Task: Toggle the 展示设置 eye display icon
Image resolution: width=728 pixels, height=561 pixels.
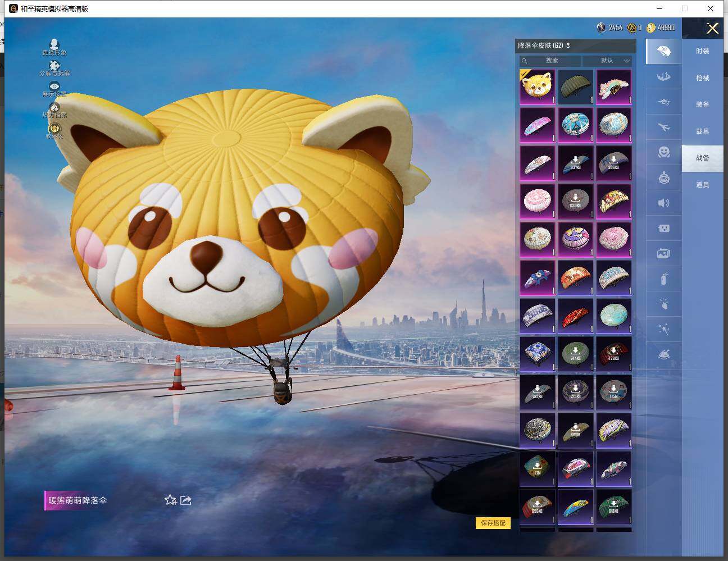Action: click(54, 87)
